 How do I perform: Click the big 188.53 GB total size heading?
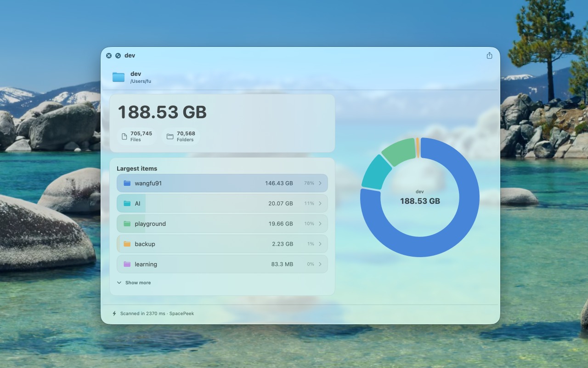(x=162, y=112)
